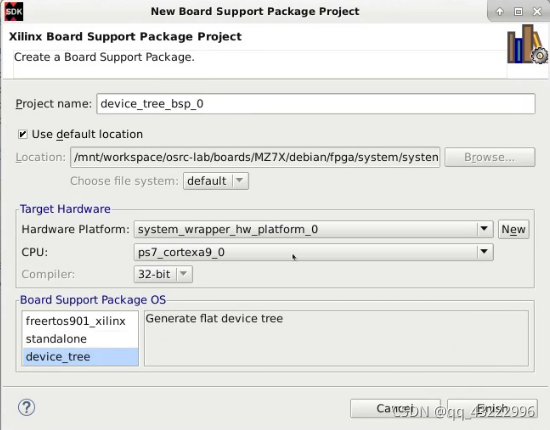Open the Choose file system dropdown
Screen dimensions: 550x430
pos(216,181)
